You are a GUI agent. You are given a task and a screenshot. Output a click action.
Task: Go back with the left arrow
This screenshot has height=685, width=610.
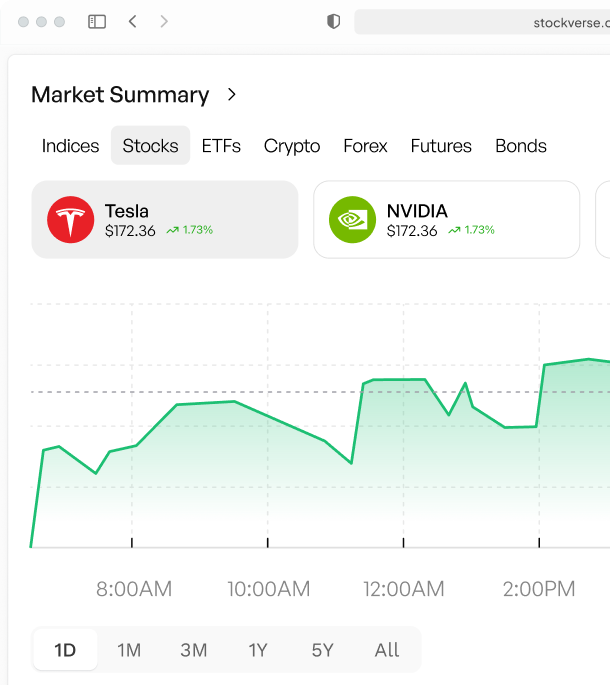pos(133,21)
